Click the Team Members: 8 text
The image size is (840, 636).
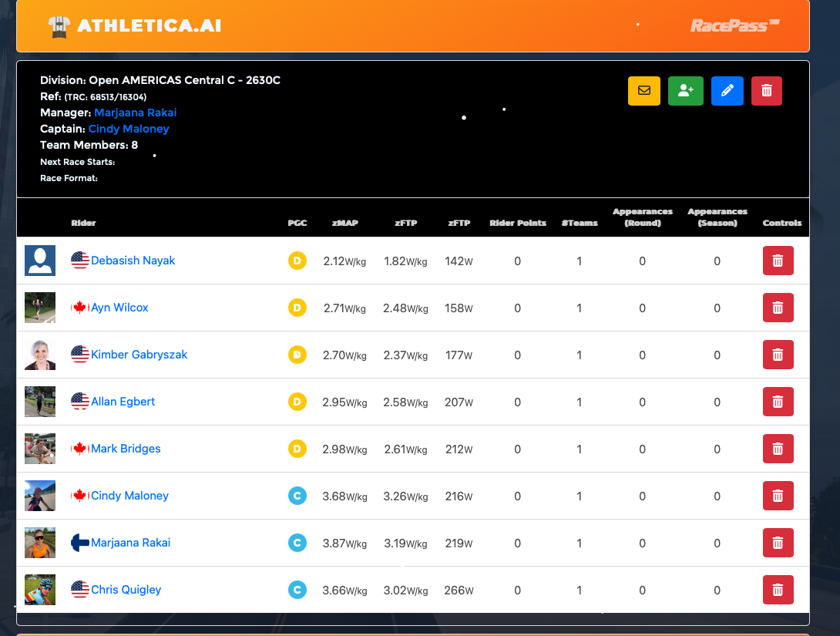[89, 145]
